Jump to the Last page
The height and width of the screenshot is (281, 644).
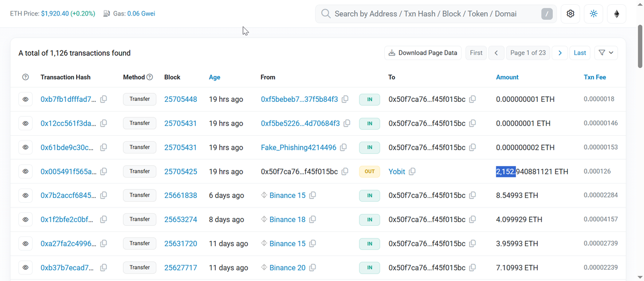click(x=580, y=53)
